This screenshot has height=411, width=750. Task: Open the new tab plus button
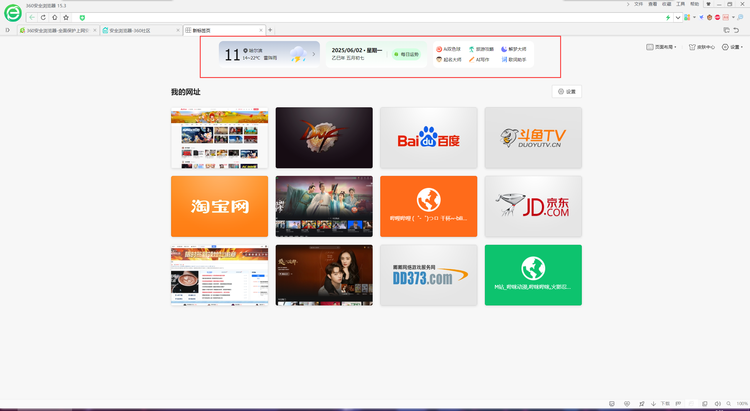click(270, 30)
